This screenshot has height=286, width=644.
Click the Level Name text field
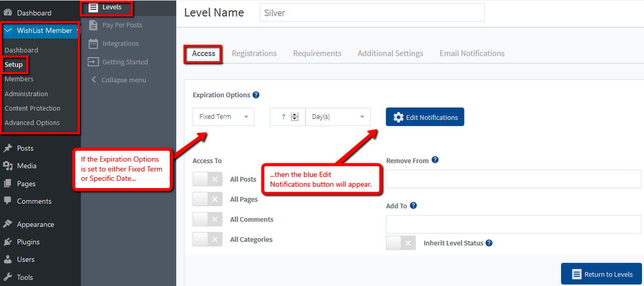coord(372,13)
